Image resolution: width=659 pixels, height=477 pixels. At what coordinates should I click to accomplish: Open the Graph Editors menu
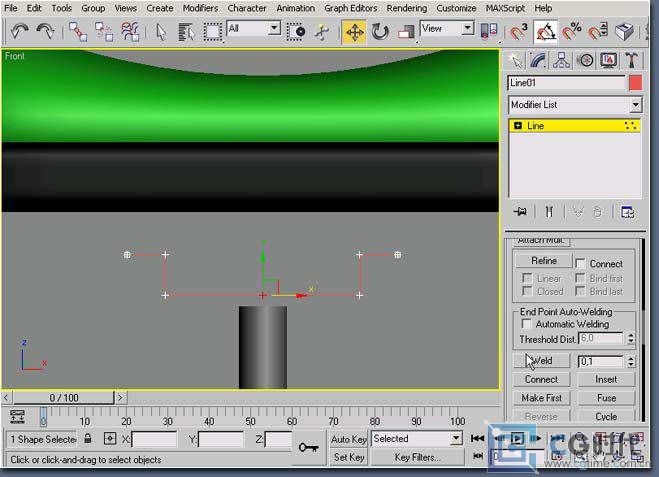pos(351,8)
